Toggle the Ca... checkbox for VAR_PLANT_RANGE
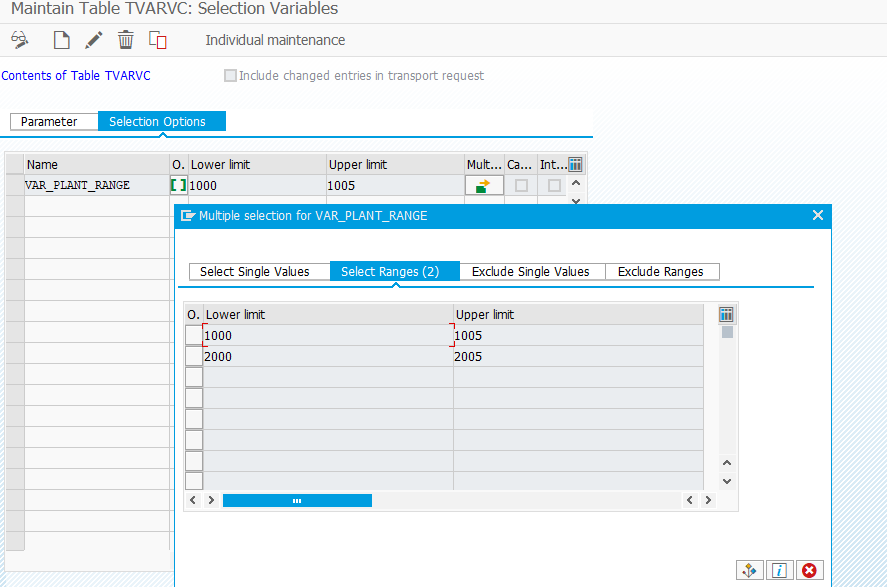This screenshot has height=587, width=887. point(520,184)
